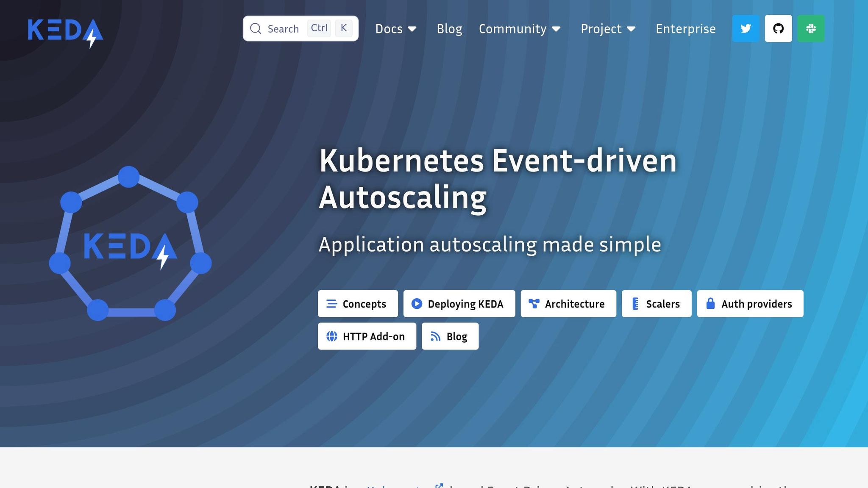Click the 'Kubernetes Event-driven Autoscaling' heading
The height and width of the screenshot is (488, 868).
(498, 179)
